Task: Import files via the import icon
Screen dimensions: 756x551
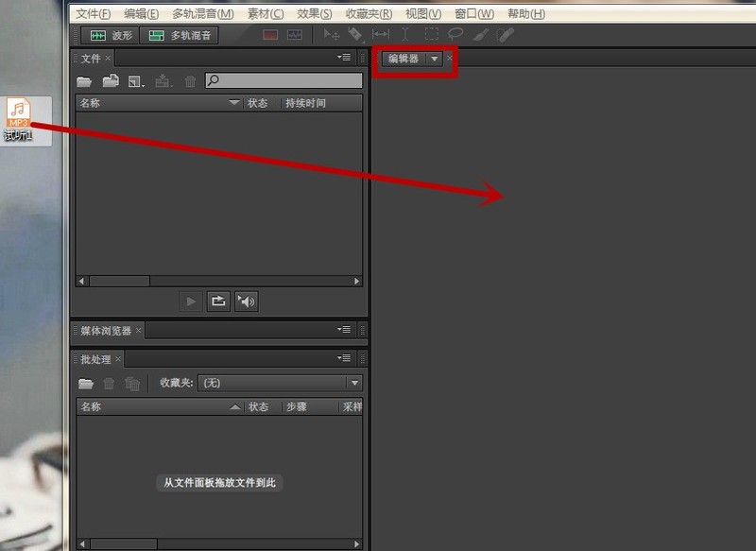Action: (111, 80)
